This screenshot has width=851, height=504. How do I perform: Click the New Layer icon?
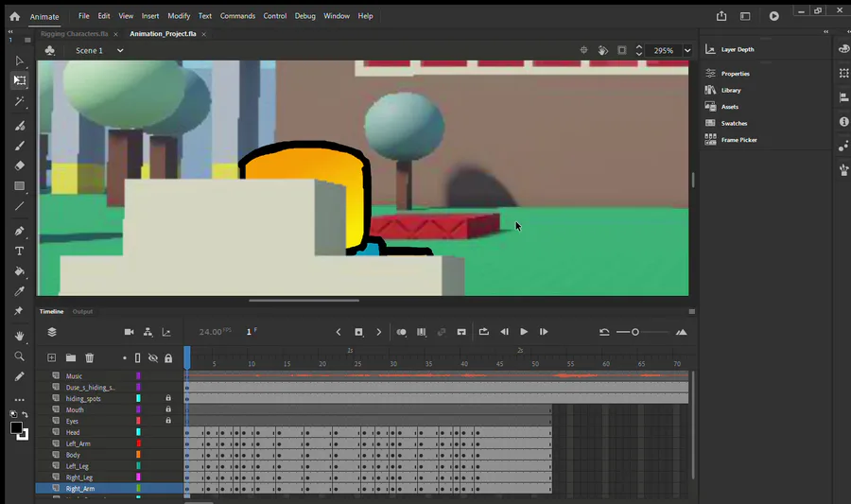(x=52, y=357)
